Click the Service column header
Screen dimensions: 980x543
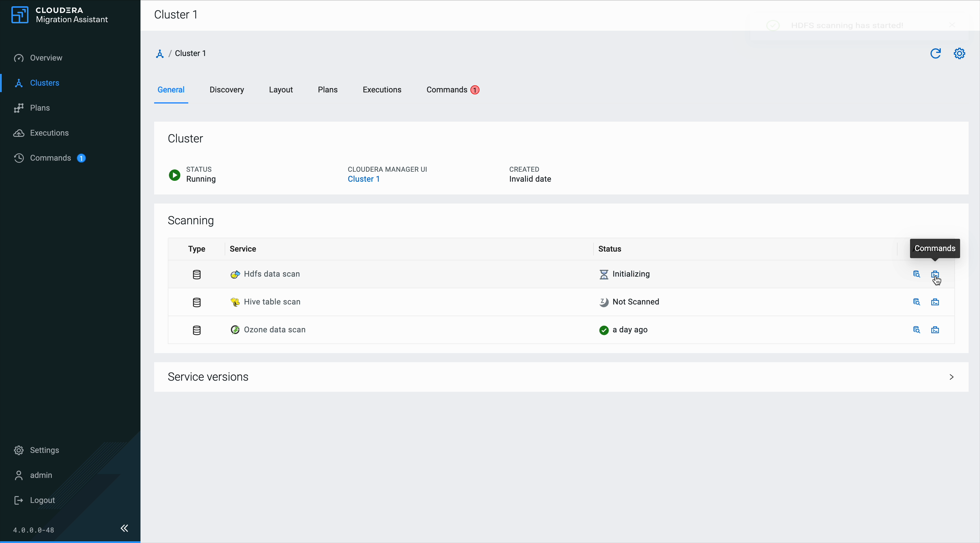pos(243,249)
